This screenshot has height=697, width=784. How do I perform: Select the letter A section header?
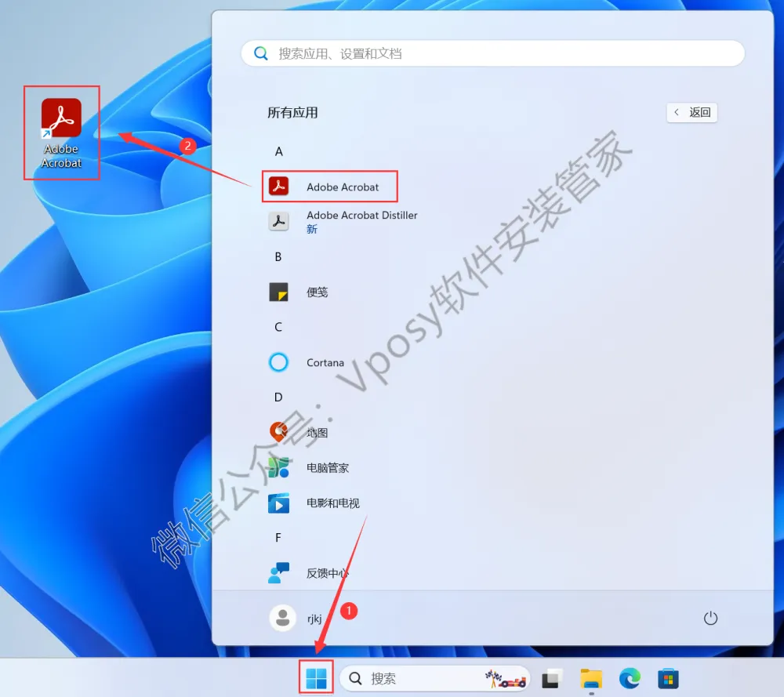(x=278, y=151)
